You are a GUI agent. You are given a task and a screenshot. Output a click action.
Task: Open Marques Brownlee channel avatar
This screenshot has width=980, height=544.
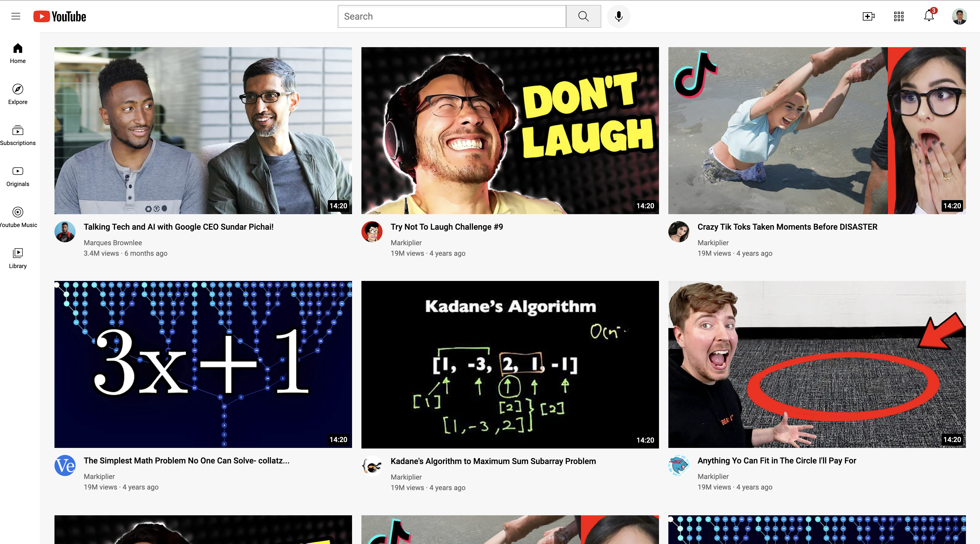pyautogui.click(x=65, y=232)
